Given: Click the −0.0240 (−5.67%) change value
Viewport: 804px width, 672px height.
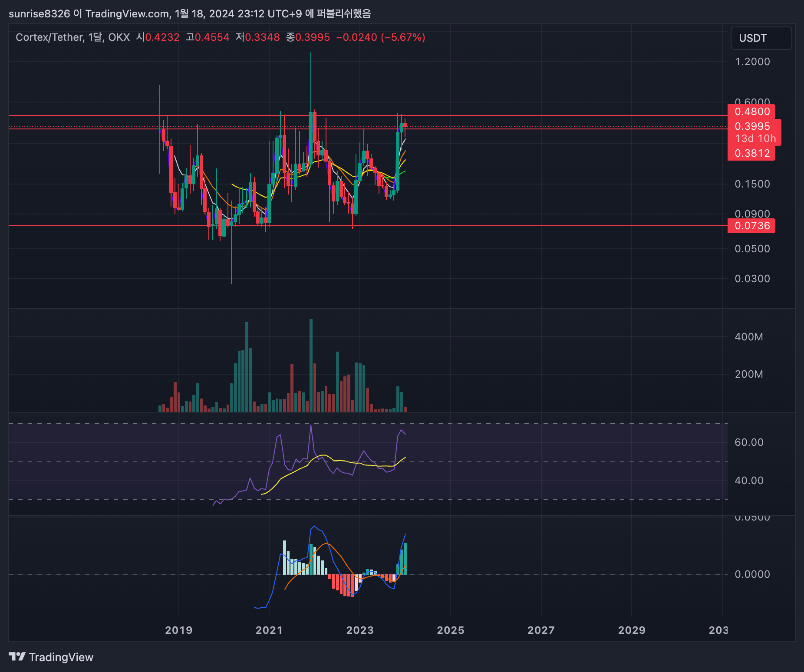Looking at the screenshot, I should tap(381, 37).
